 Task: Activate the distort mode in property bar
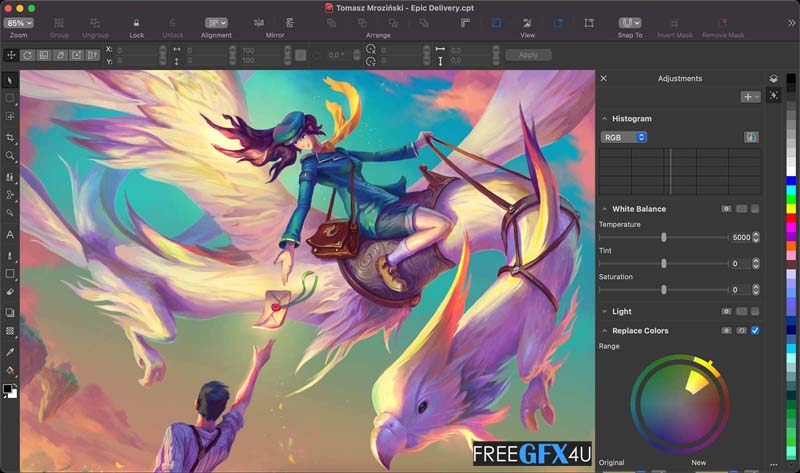[x=77, y=55]
